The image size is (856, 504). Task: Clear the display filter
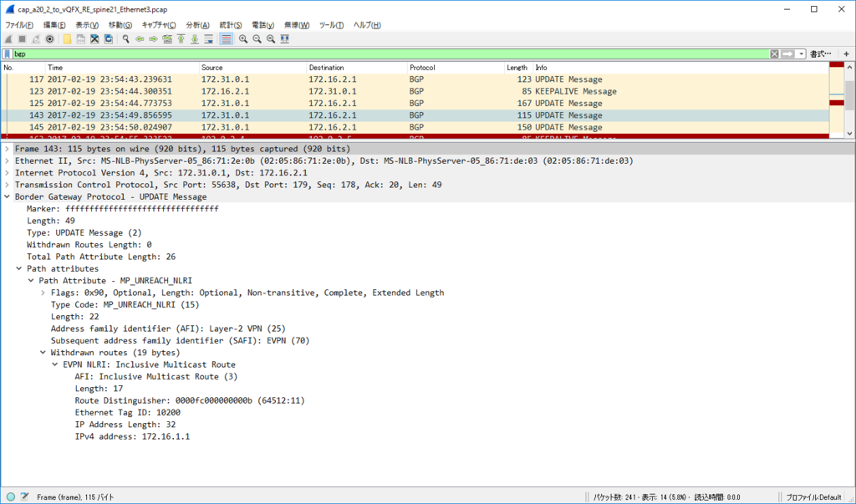click(774, 54)
